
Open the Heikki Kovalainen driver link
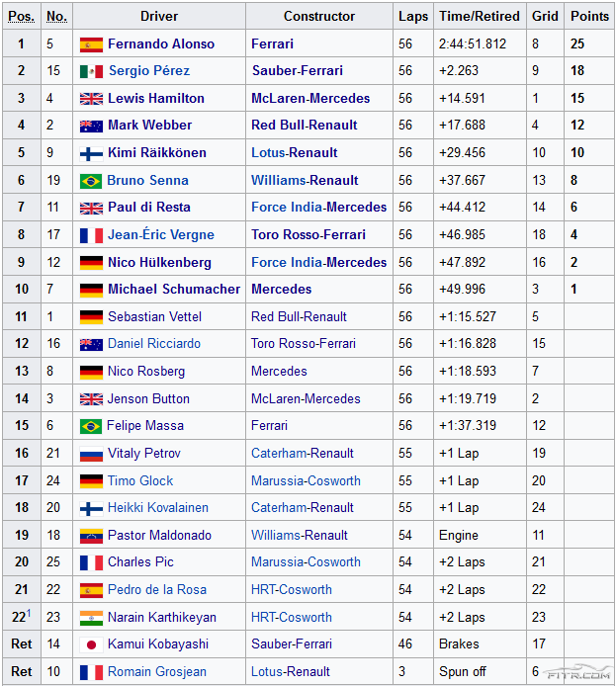[x=157, y=508]
